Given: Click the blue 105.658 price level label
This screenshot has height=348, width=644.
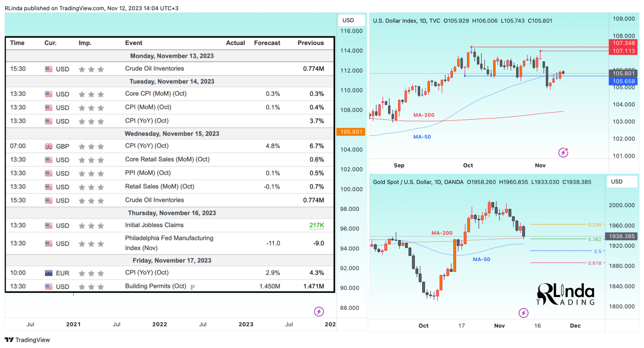Looking at the screenshot, I should point(623,81).
